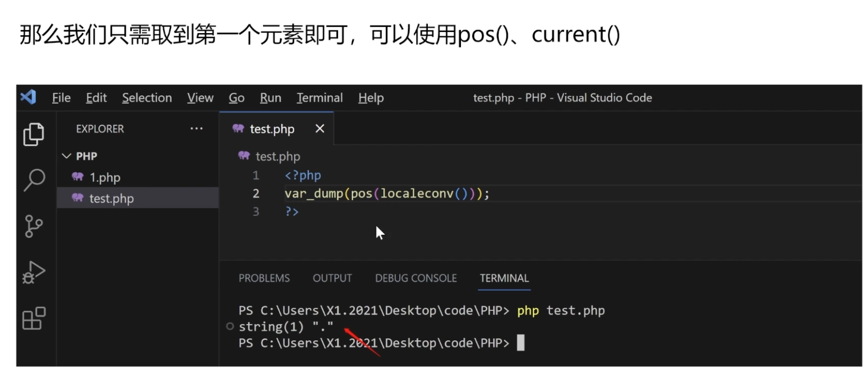Open the Explorer view in activity bar
This screenshot has width=868, height=374.
[x=34, y=134]
